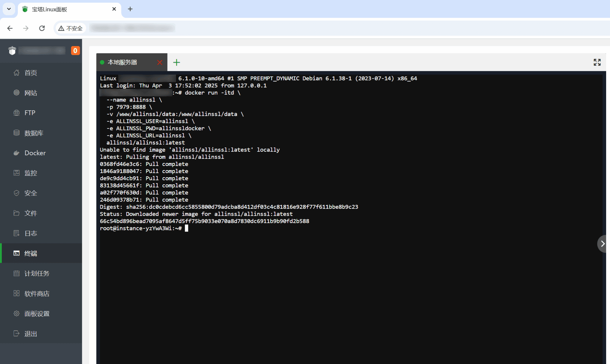Open the 安全 security settings

click(30, 193)
